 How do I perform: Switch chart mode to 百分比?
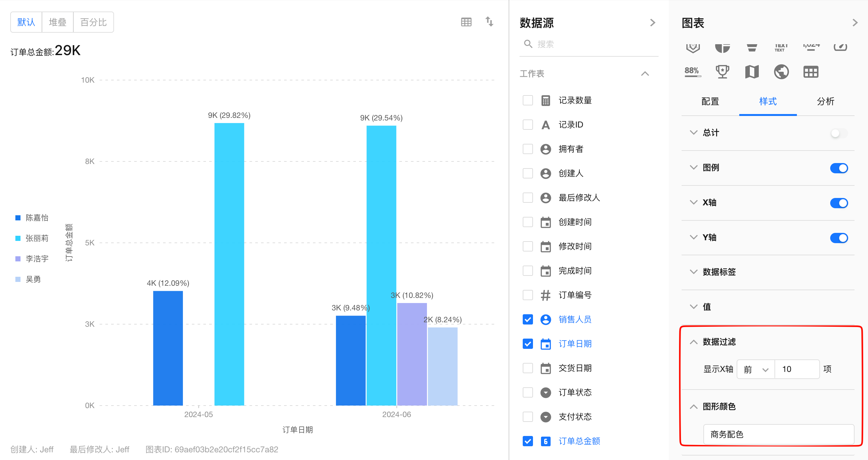pos(93,22)
